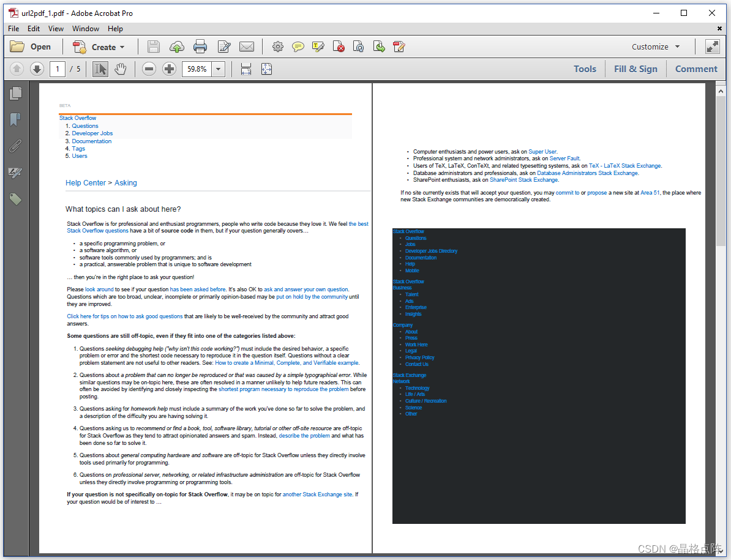Viewport: 731px width, 560px height.
Task: Expand the Create dropdown arrow
Action: (122, 47)
